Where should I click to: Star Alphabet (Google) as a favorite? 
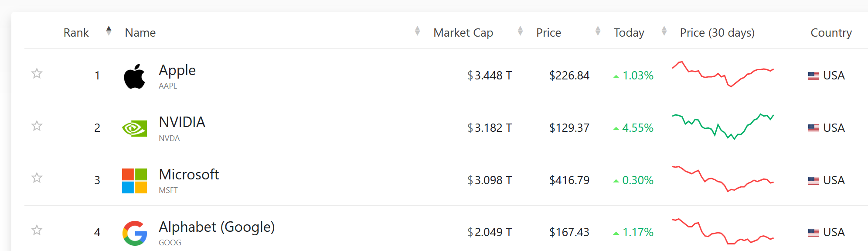click(37, 230)
